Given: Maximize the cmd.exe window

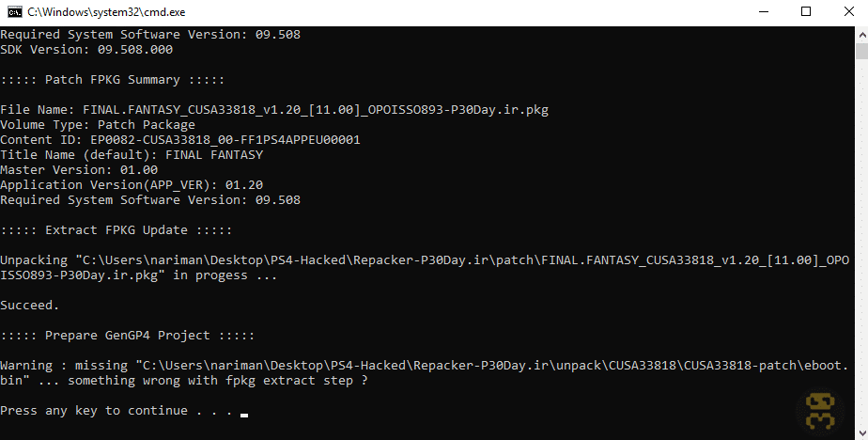Looking at the screenshot, I should [x=806, y=11].
